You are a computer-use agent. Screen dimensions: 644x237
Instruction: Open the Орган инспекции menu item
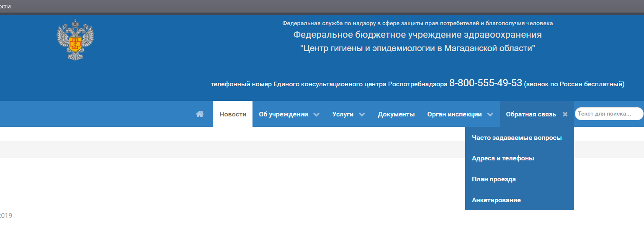click(454, 114)
